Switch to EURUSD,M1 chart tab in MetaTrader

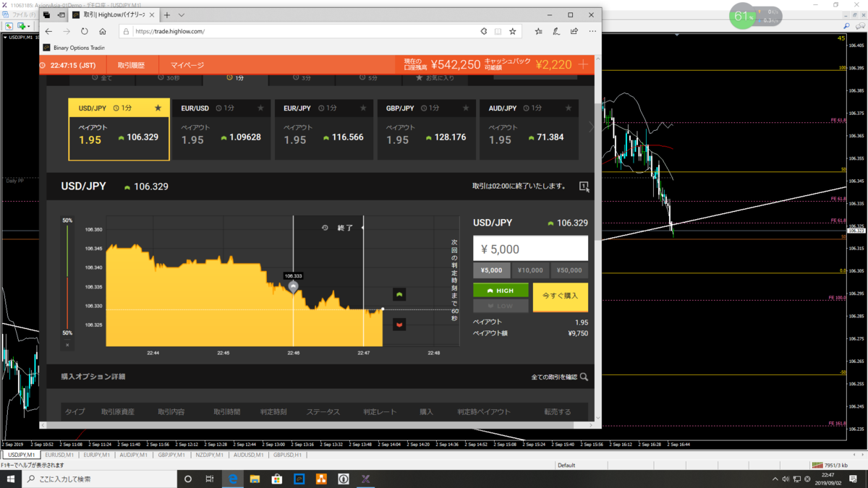tap(59, 455)
